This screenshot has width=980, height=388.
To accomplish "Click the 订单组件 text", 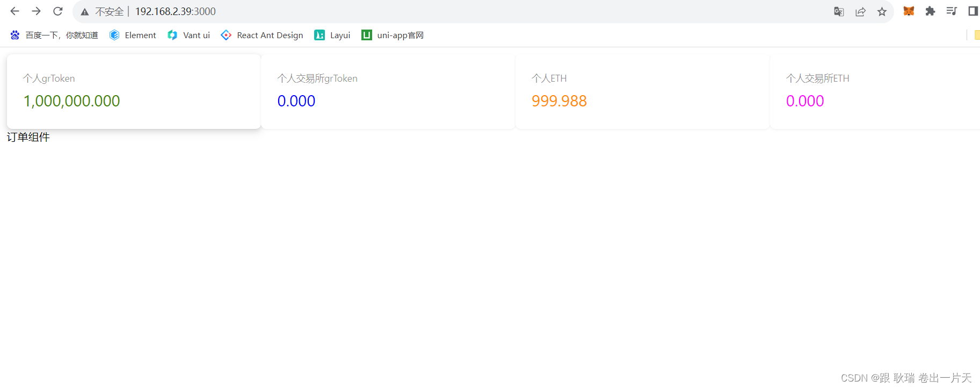I will [28, 137].
